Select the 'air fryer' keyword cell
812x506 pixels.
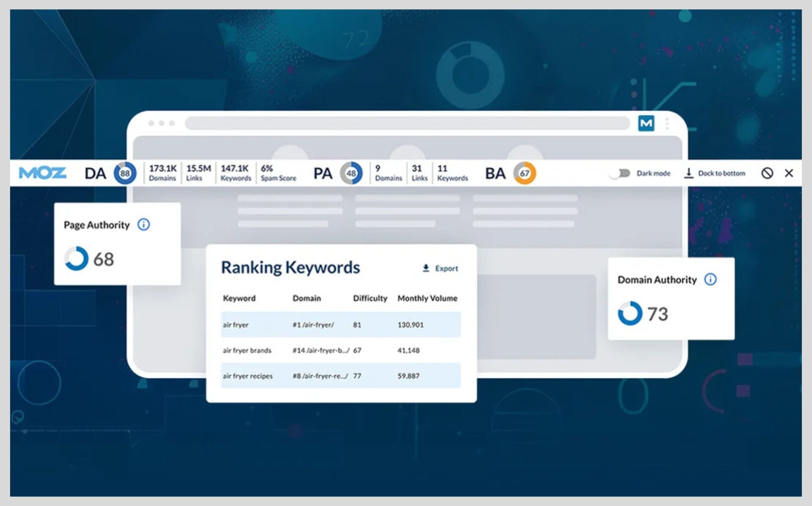pos(236,325)
